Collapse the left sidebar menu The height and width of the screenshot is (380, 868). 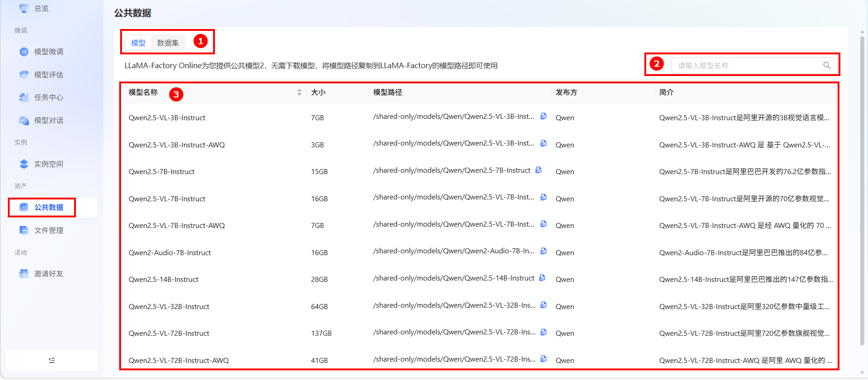[x=52, y=360]
